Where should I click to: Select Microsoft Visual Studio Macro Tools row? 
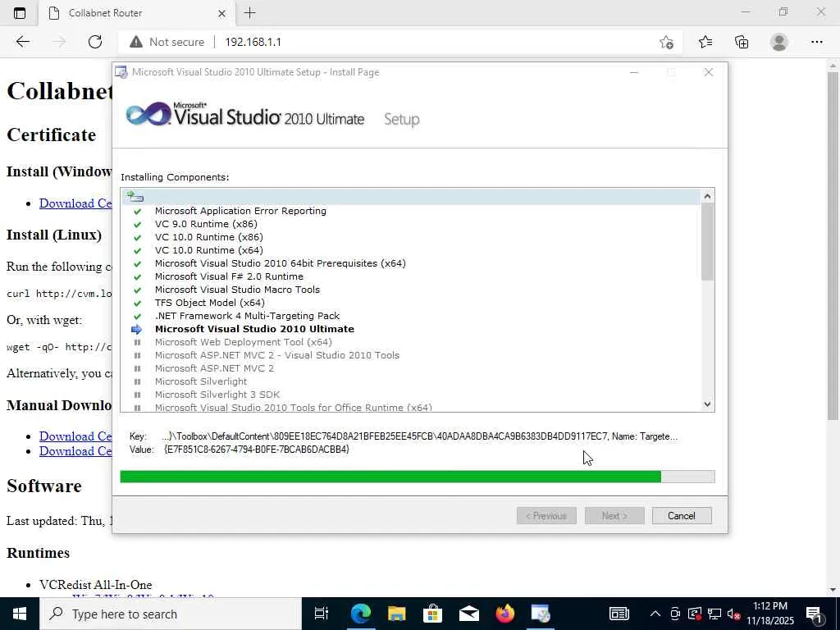click(412, 290)
